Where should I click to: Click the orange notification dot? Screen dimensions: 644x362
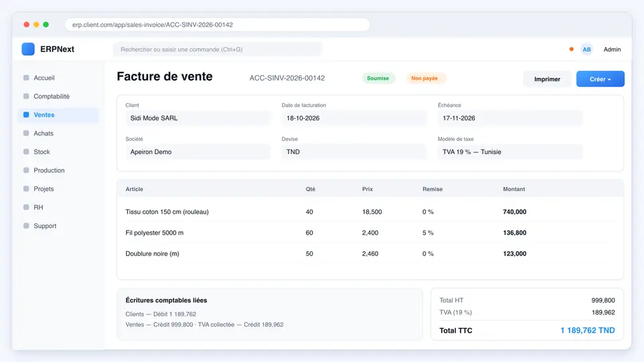click(x=572, y=49)
